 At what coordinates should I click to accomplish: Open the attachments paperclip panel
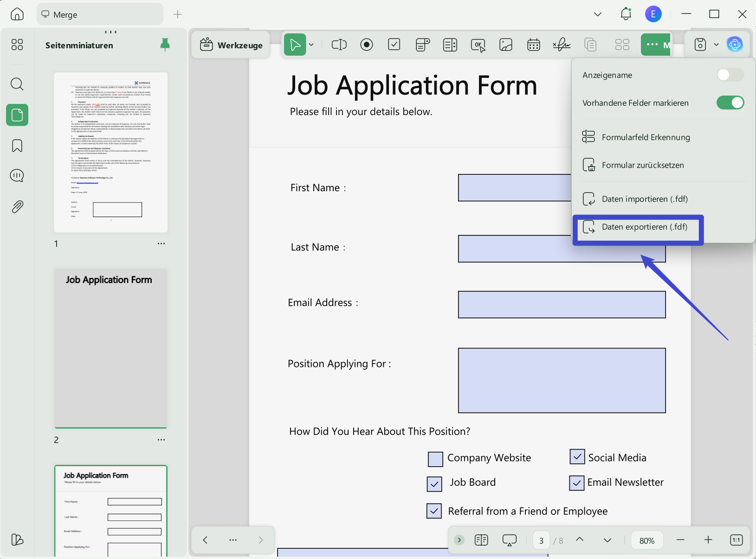[x=17, y=206]
